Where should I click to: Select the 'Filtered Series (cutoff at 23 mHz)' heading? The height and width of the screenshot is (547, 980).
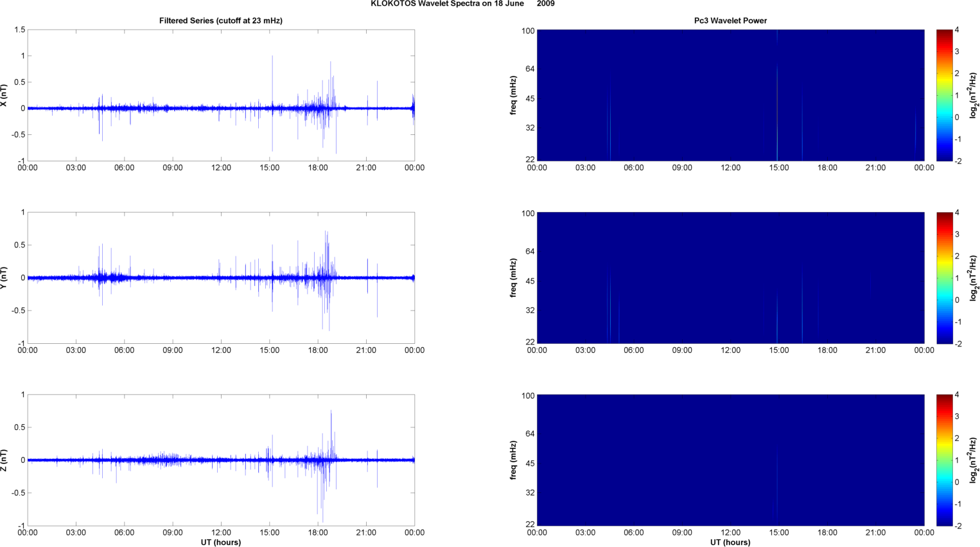(221, 21)
